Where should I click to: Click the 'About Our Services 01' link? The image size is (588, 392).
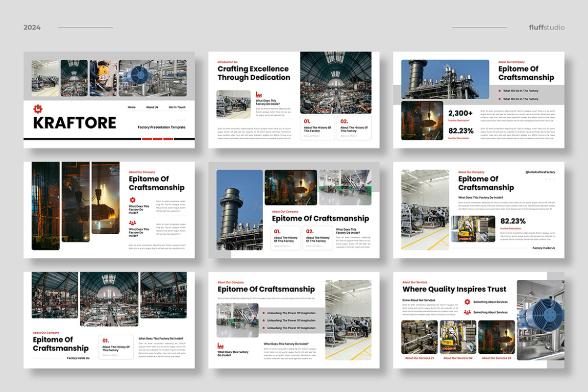tap(419, 357)
